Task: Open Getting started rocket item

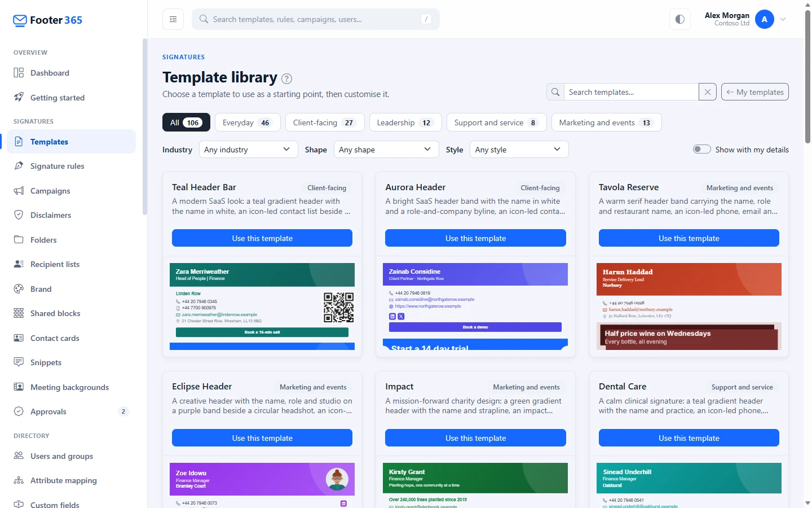Action: tap(71, 98)
